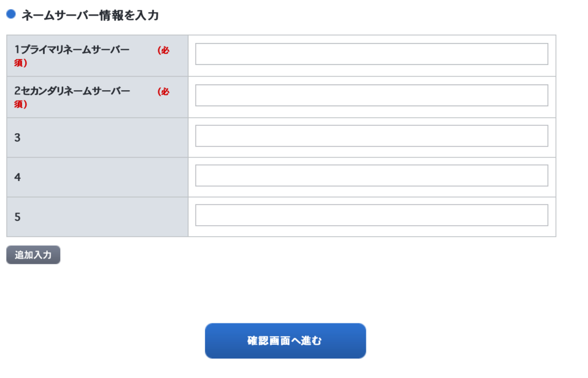The height and width of the screenshot is (378, 588).
Task: Select the name server 4 text box
Action: (372, 176)
